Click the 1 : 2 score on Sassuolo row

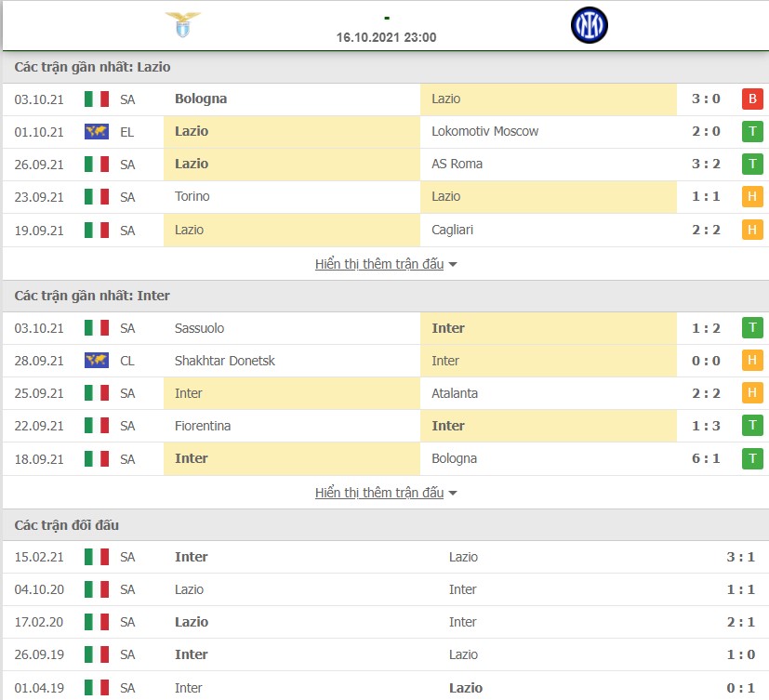[x=706, y=328]
